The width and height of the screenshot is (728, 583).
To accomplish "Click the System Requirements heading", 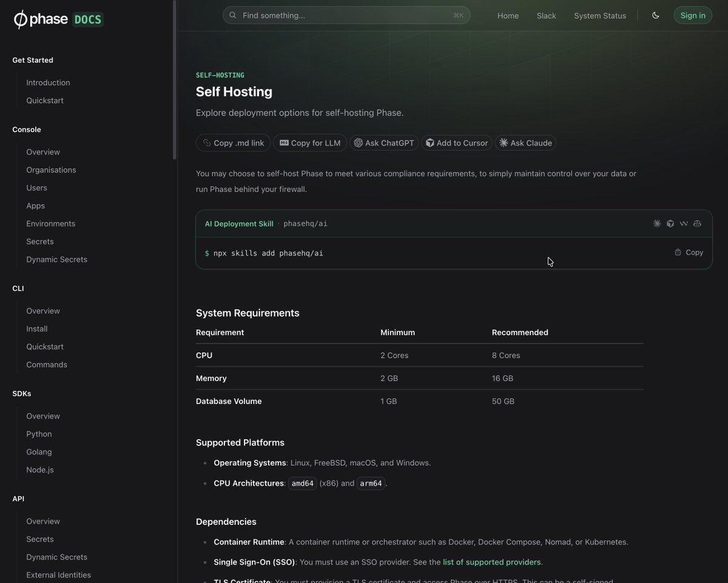I will 248,313.
